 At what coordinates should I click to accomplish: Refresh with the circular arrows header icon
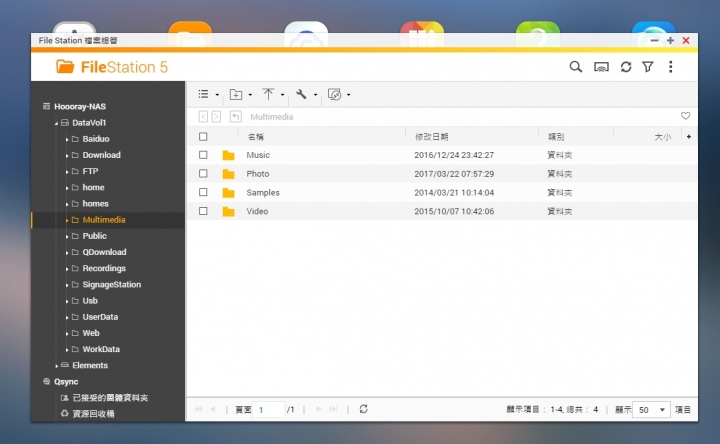625,67
